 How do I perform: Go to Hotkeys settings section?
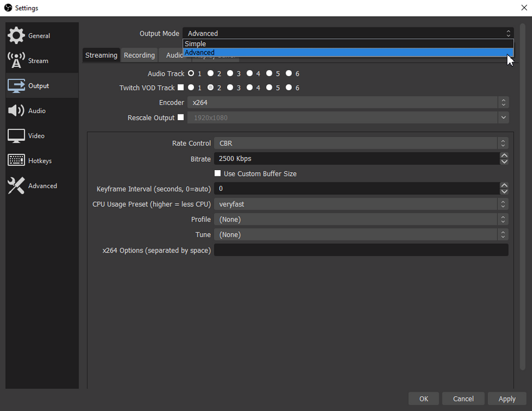[x=42, y=160]
